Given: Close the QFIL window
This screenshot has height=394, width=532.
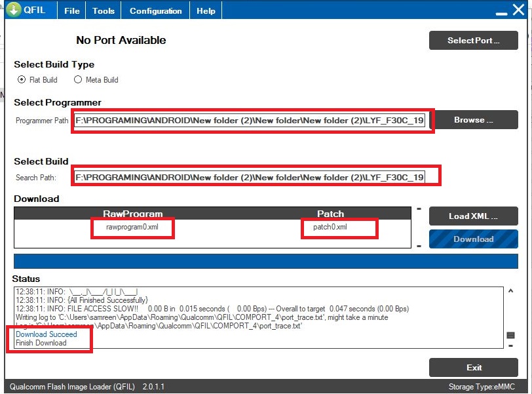Looking at the screenshot, I should click(x=519, y=9).
